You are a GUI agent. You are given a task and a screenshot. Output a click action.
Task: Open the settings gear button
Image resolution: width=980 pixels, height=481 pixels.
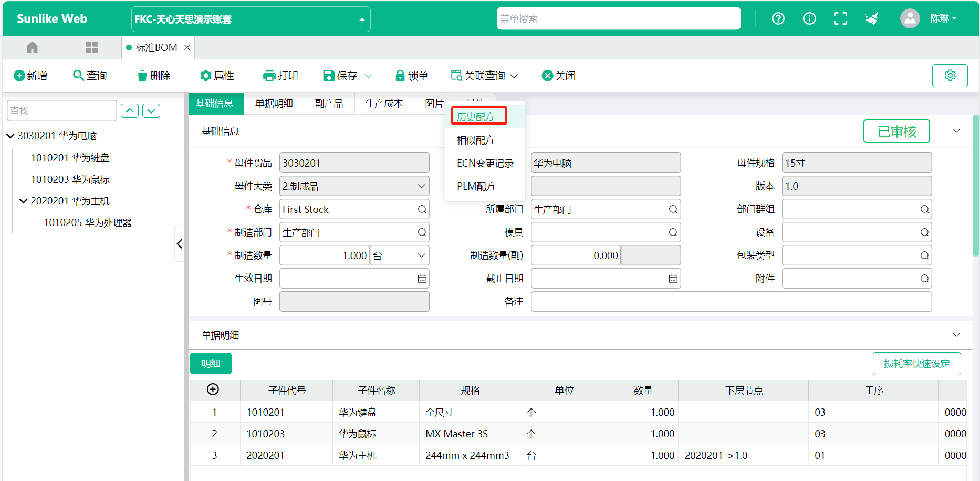[x=950, y=75]
